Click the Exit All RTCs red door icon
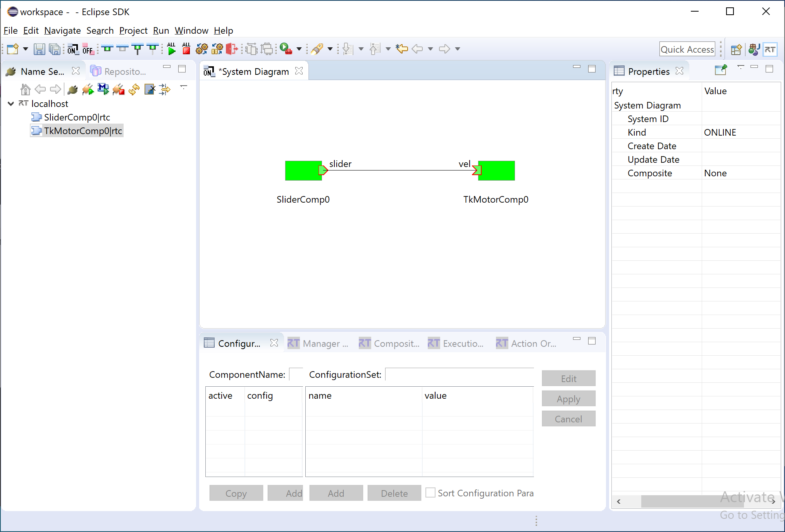This screenshot has height=532, width=785. point(231,49)
